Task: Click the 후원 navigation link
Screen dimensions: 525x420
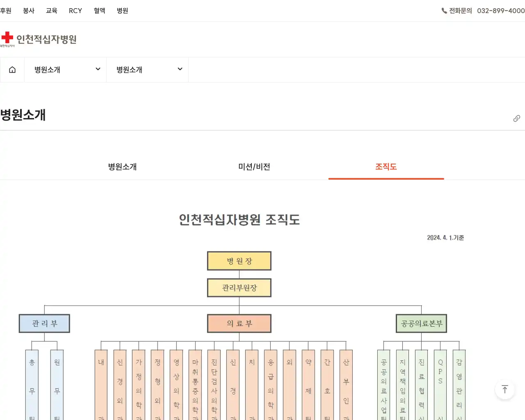Action: coord(6,11)
